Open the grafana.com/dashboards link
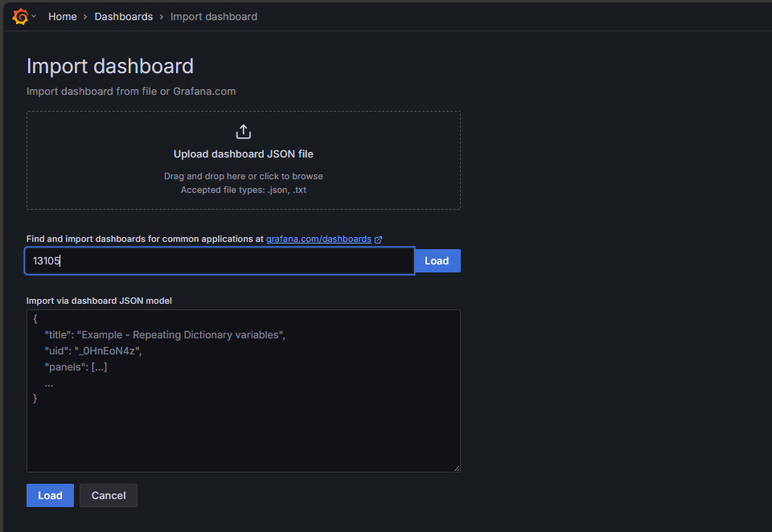The image size is (772, 532). pos(318,239)
